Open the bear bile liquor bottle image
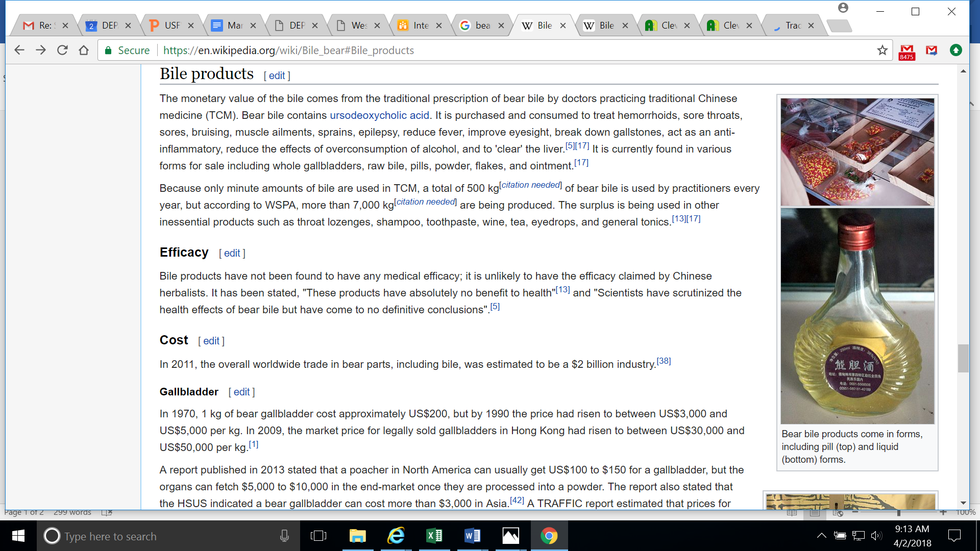 [857, 316]
